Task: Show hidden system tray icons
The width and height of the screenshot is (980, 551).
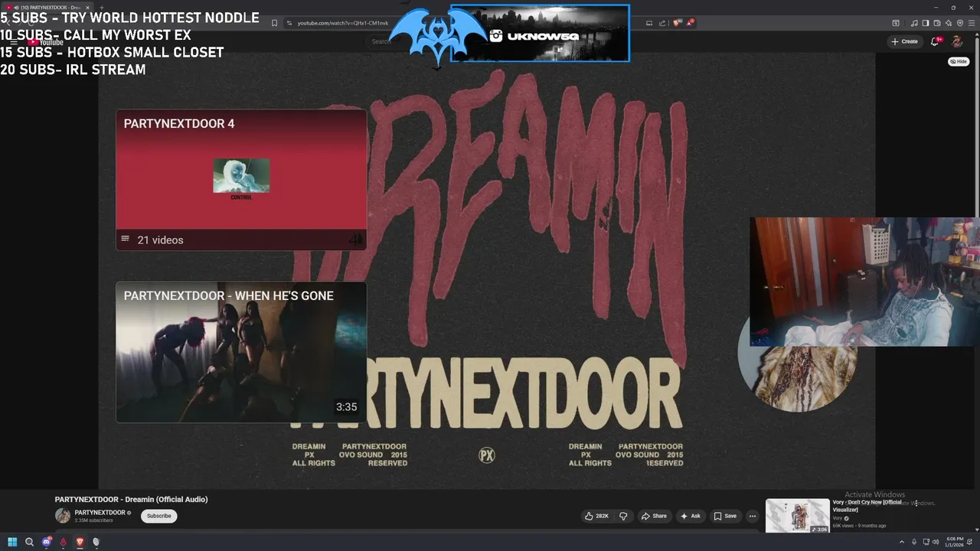Action: 901,542
